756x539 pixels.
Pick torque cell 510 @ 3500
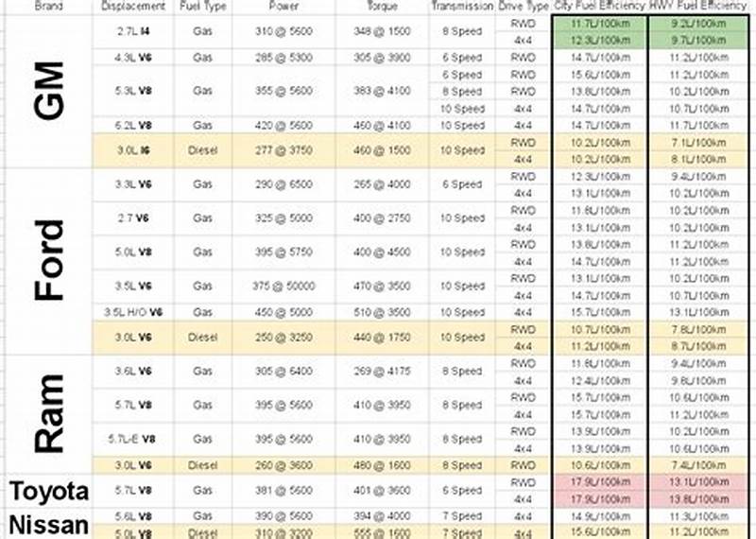tap(382, 312)
